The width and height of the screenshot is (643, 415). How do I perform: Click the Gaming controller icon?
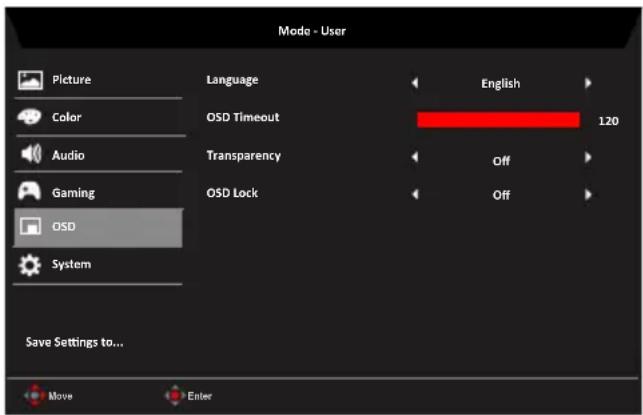click(30, 191)
